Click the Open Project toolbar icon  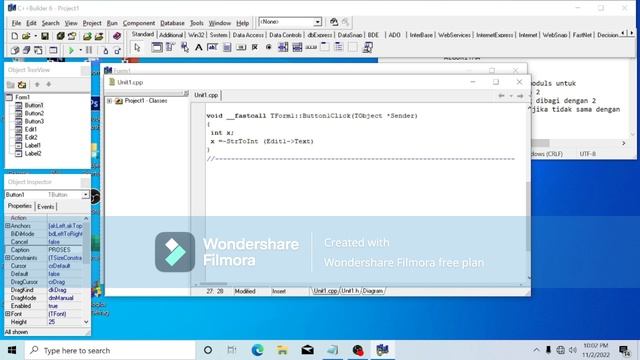pyautogui.click(x=72, y=36)
